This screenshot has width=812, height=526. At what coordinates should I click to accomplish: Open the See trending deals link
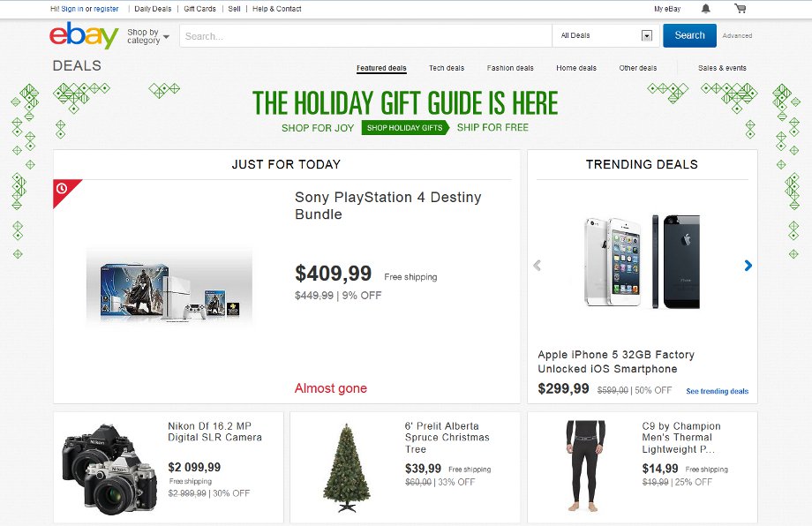[718, 391]
